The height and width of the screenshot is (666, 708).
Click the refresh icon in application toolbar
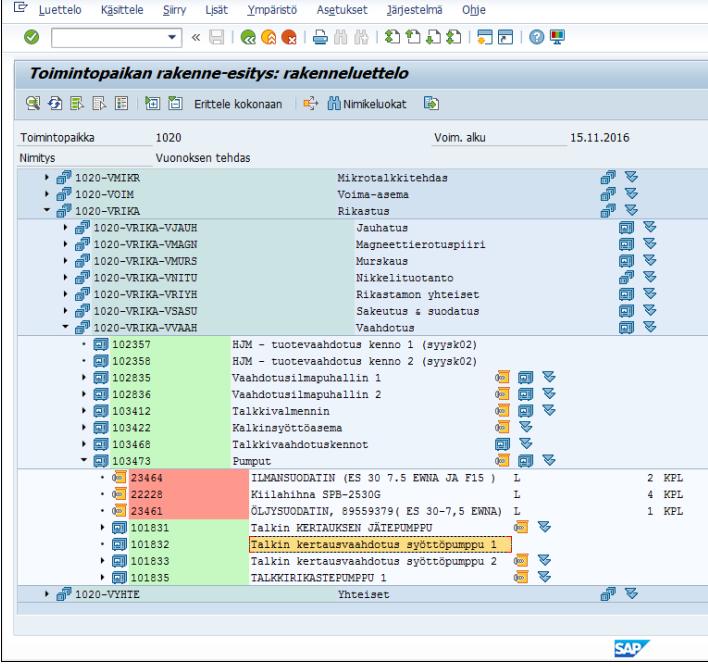coord(55,103)
